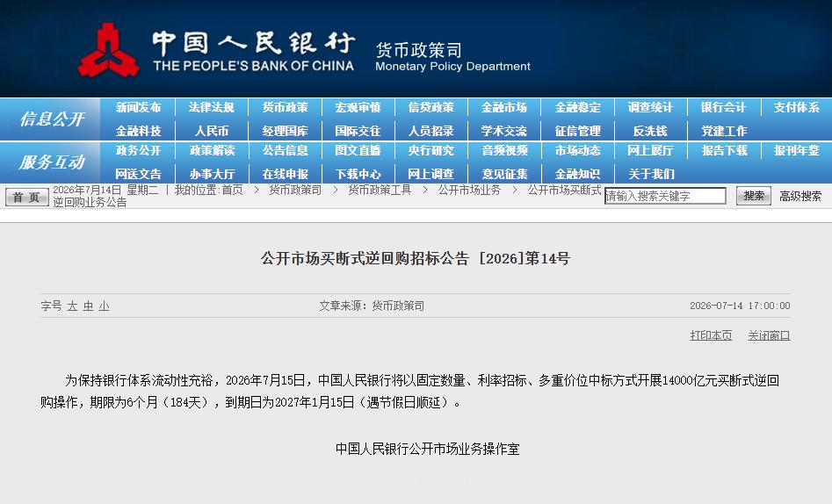832x504 pixels.
Task: Open 金融市场 navigation item
Action: (504, 107)
